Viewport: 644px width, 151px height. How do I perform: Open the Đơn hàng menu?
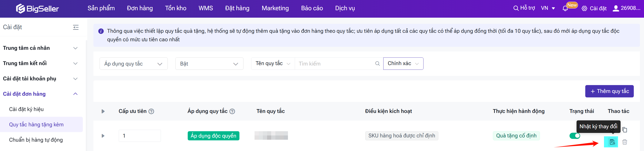139,8
